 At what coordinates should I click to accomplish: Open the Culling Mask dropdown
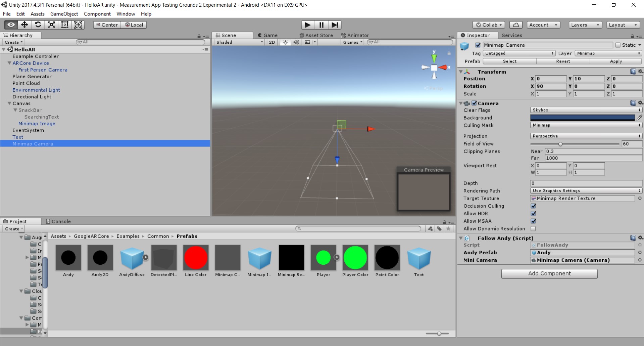586,125
